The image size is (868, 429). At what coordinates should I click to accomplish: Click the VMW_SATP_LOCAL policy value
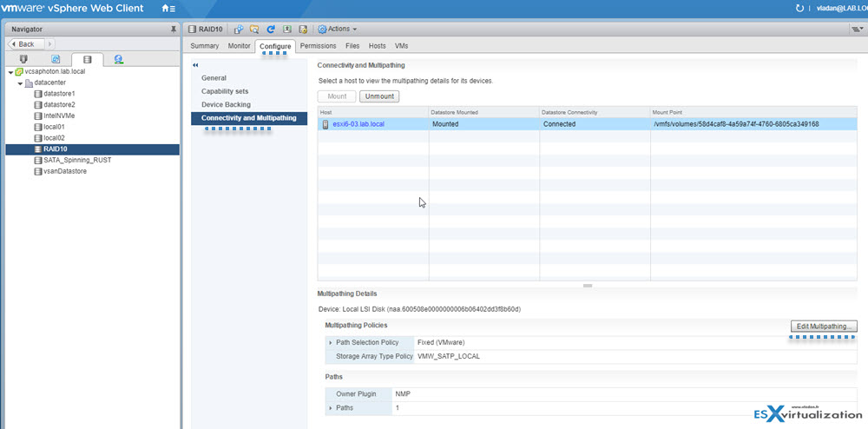coord(449,356)
